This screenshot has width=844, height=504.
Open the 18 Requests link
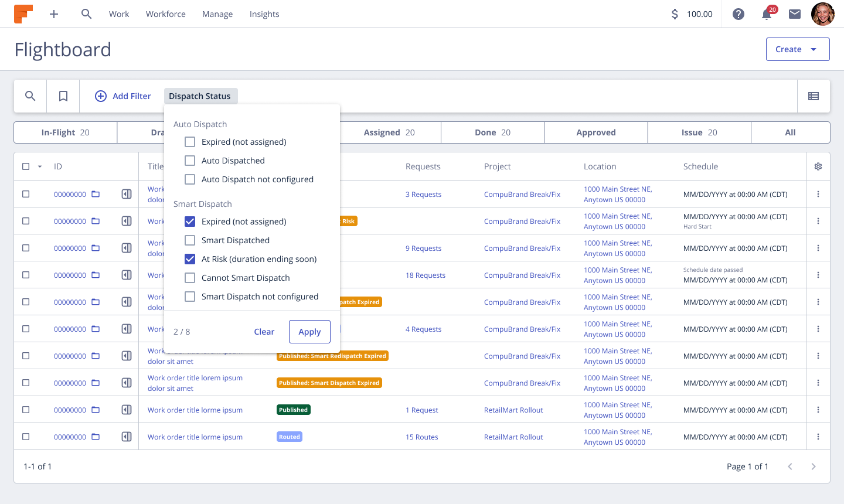click(x=426, y=275)
